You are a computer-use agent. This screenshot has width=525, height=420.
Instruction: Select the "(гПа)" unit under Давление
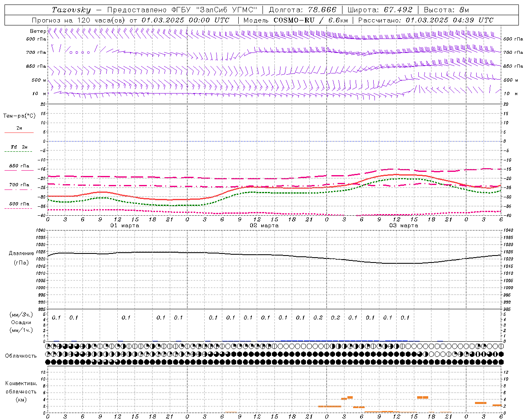point(21,263)
